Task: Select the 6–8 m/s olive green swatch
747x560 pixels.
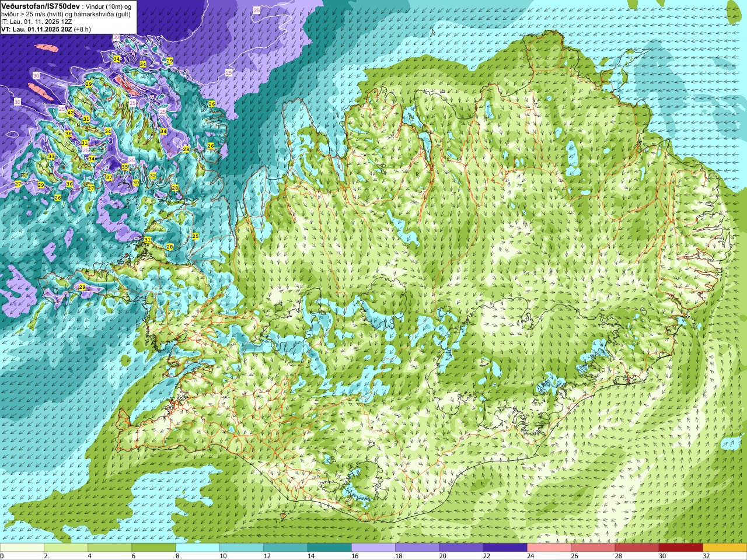Action: pyautogui.click(x=153, y=548)
